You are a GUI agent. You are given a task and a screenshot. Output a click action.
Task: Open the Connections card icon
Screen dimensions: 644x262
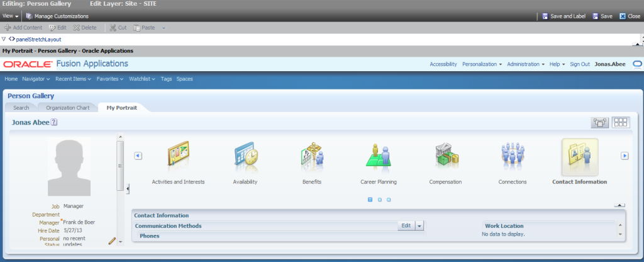tap(512, 155)
